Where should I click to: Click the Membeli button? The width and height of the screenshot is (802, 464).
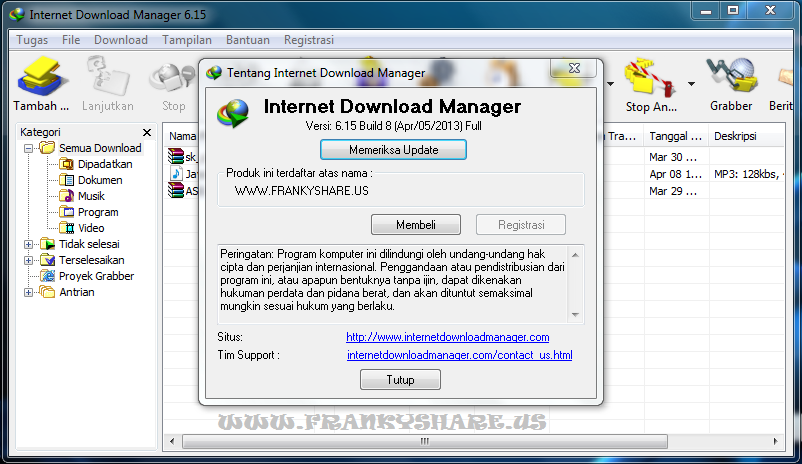(x=415, y=225)
